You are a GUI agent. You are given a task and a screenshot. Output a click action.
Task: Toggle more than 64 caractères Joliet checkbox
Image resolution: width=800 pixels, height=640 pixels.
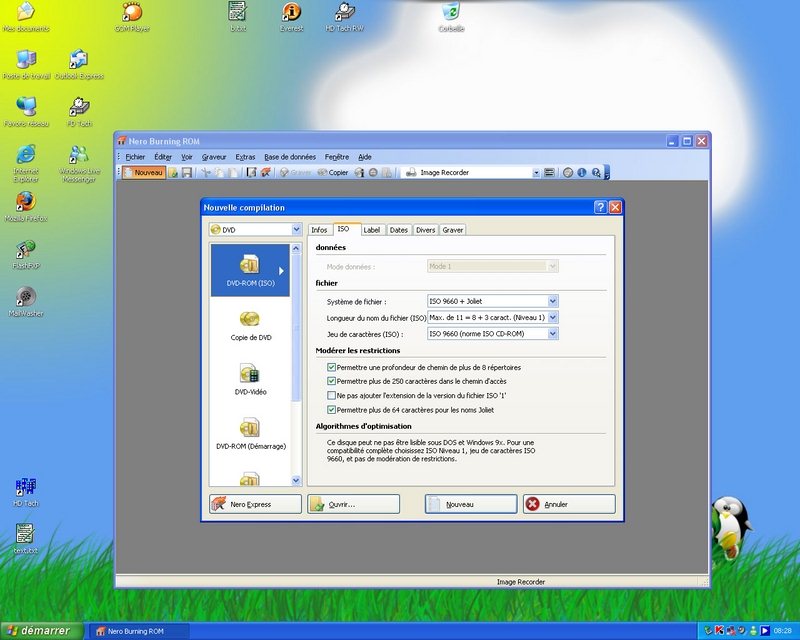pos(332,410)
